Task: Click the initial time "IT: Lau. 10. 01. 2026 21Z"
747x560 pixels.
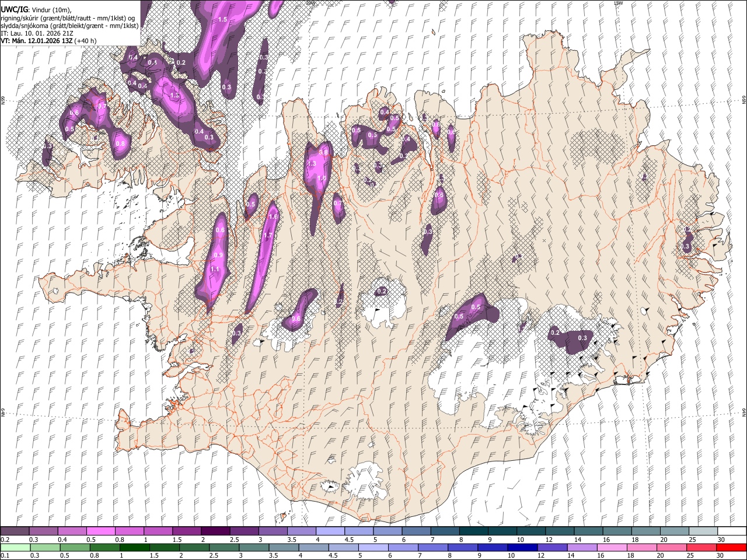Action: (x=37, y=33)
